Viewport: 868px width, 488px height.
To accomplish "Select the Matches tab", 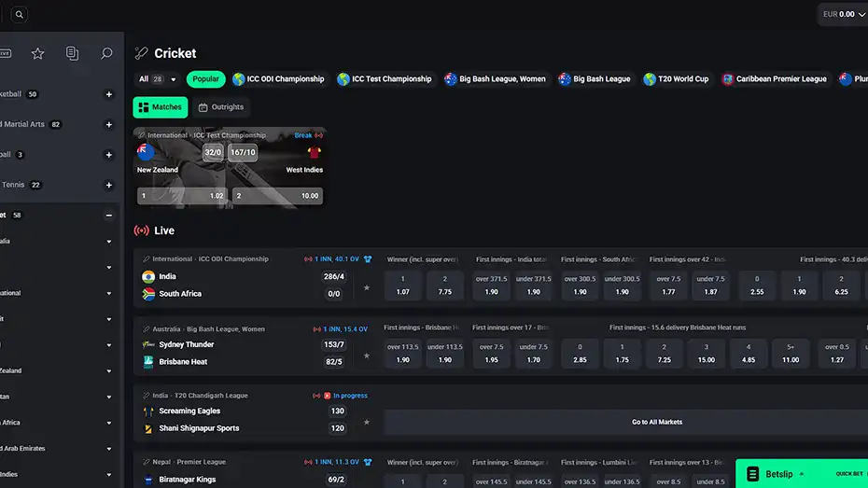I will point(161,107).
